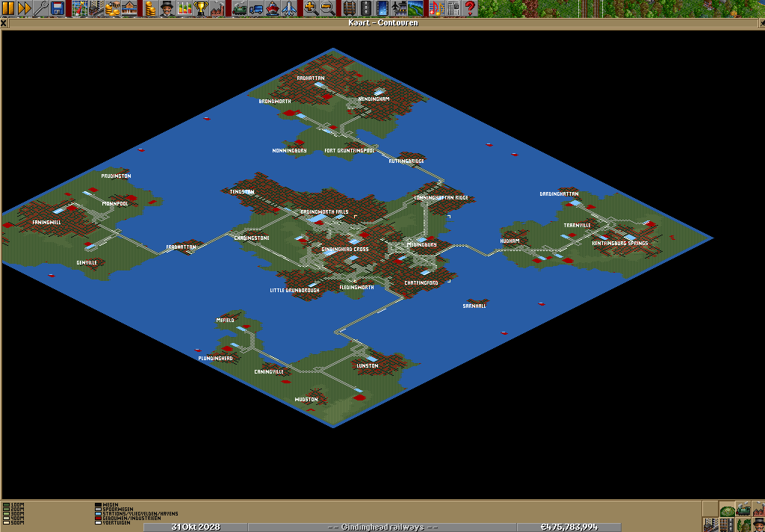Click the 100M height legend swatch
The width and height of the screenshot is (765, 532).
coord(6,504)
